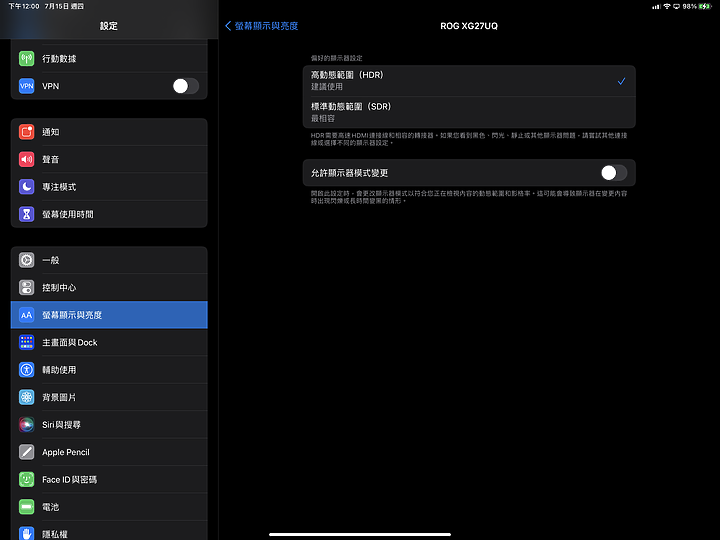Click the 最相容 subtitle
Screen dimensions: 720x540
(323, 118)
